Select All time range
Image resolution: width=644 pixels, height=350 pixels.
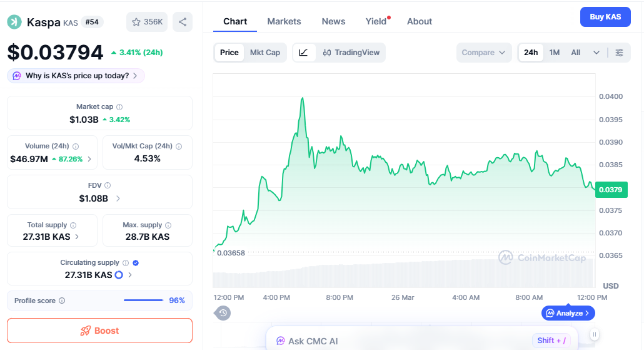(x=575, y=53)
